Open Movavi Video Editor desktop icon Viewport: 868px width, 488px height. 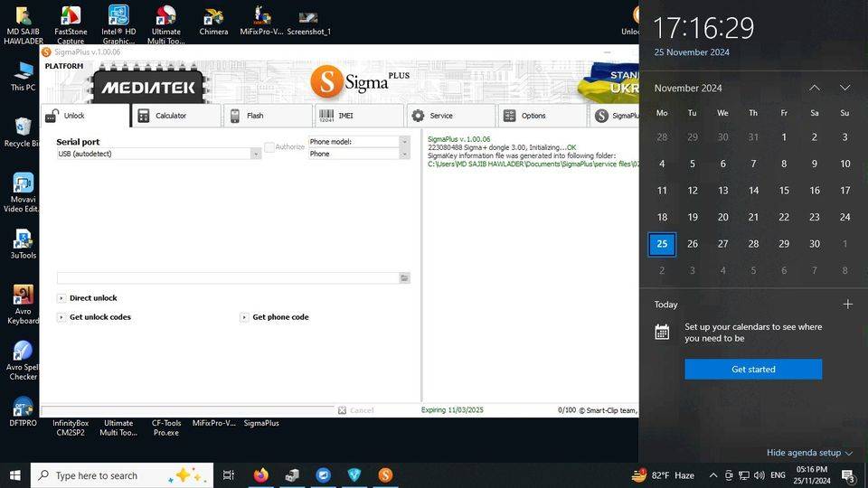[23, 192]
